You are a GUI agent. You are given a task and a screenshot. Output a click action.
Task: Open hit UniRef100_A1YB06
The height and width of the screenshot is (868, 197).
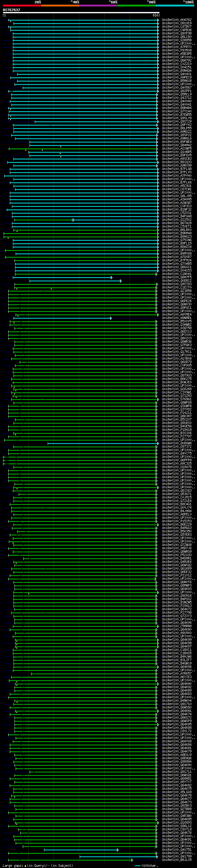coord(177,358)
